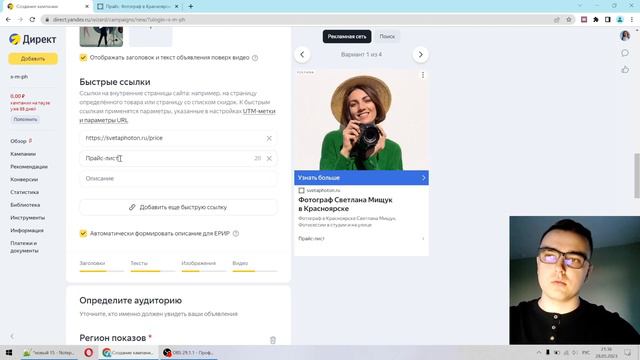Open the user profile avatar

pyautogui.click(x=625, y=36)
